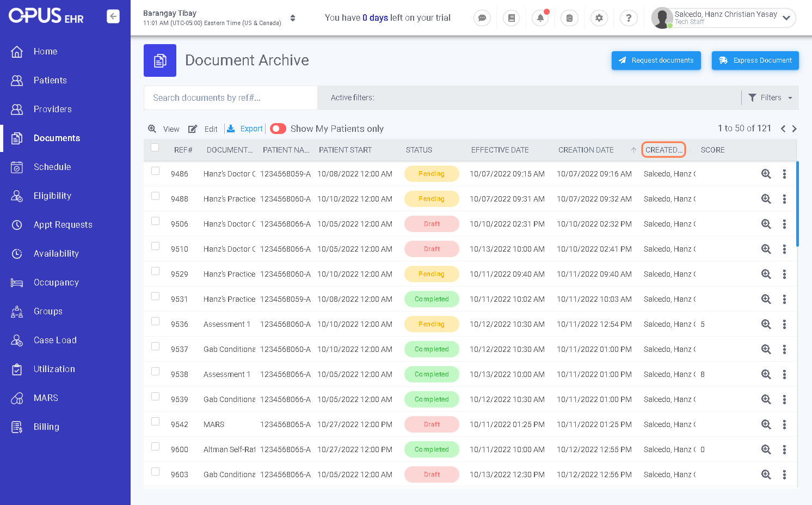Screen dimensions: 812x505
Task: Sort by the CREATED... column header
Action: click(x=663, y=150)
